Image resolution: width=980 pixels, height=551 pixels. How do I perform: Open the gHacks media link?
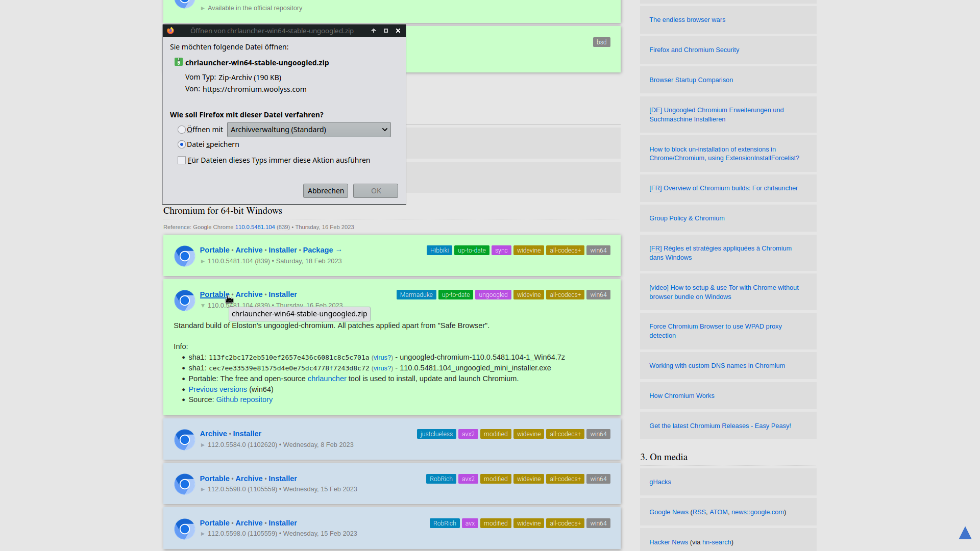660,482
